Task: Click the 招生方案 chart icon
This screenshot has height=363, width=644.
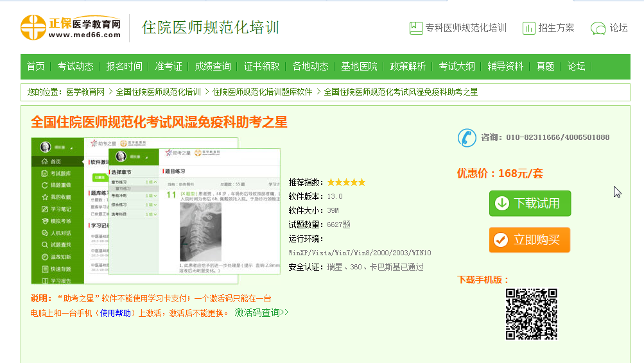Action: pos(528,28)
